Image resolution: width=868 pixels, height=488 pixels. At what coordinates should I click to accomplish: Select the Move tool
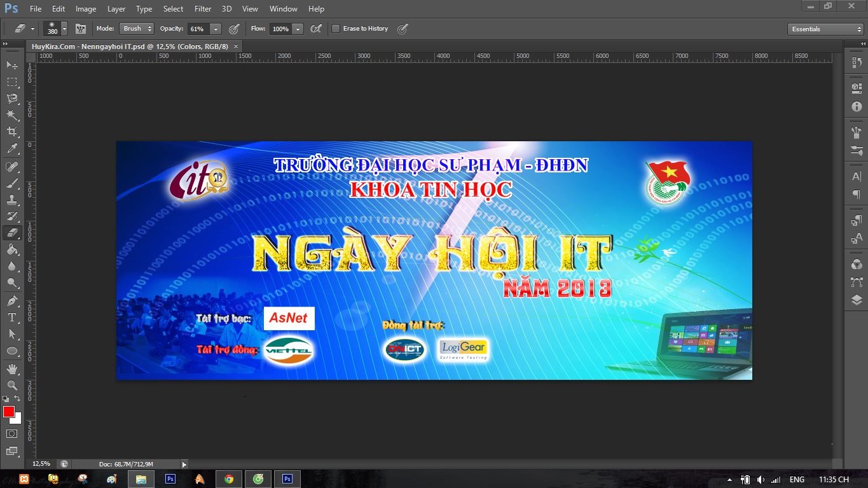coord(12,65)
